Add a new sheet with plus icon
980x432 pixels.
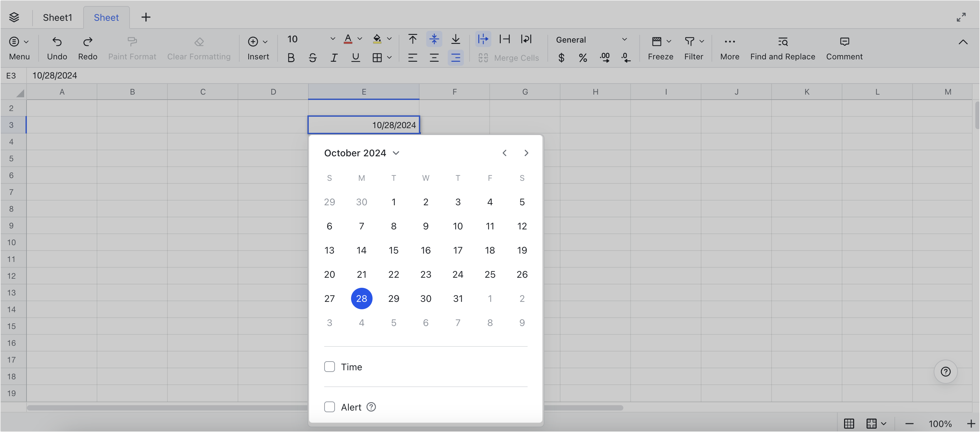(146, 17)
